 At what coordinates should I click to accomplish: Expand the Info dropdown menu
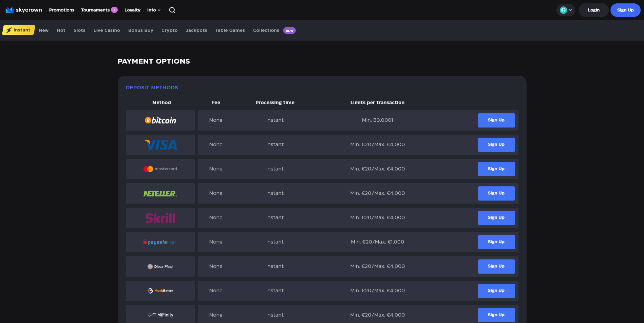154,10
